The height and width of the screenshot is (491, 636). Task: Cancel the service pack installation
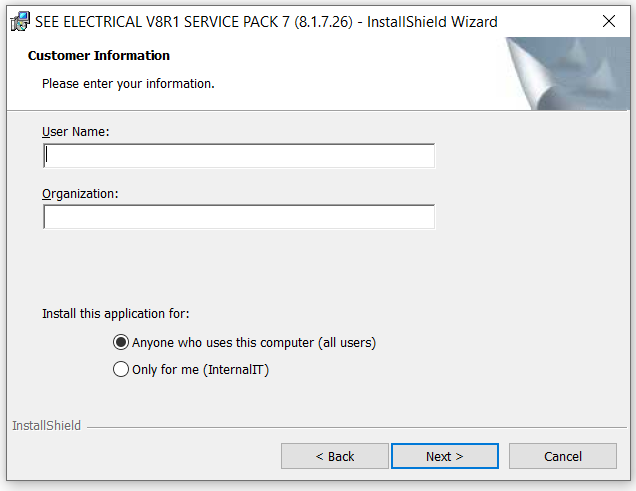coord(563,456)
